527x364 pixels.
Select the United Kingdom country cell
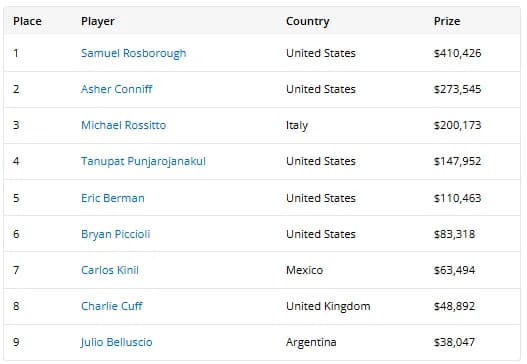tap(328, 307)
